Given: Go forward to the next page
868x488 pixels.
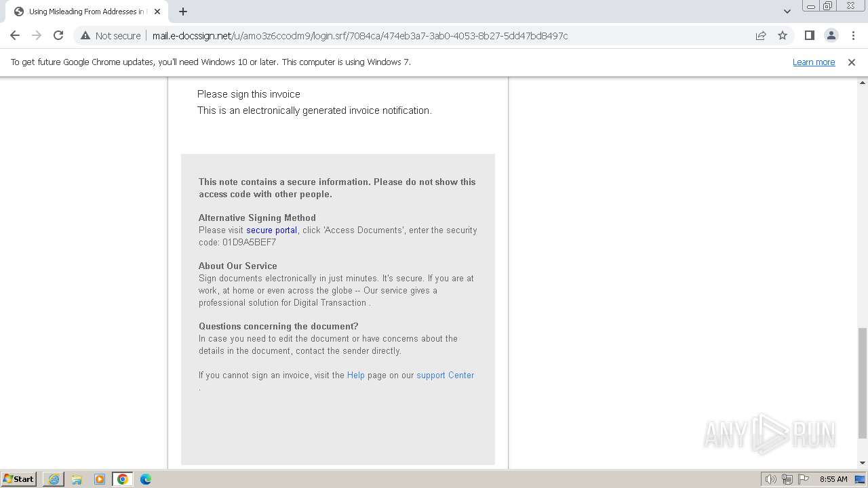Looking at the screenshot, I should [37, 35].
